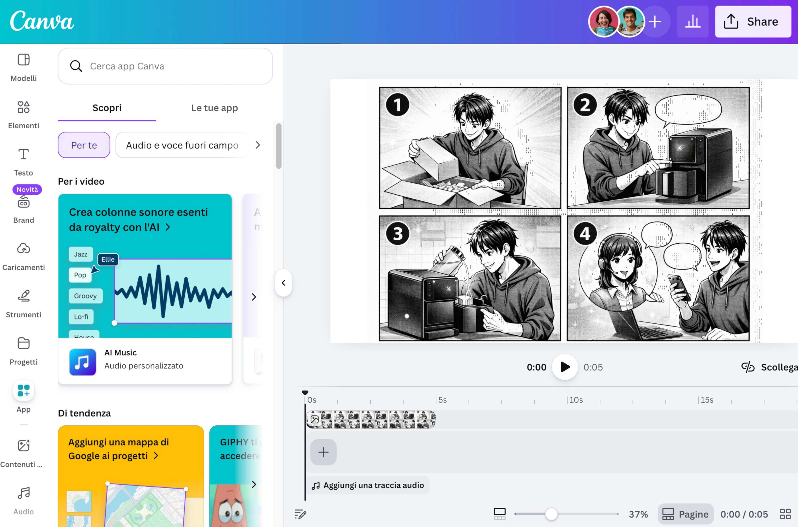Click the AI Music app icon
The height and width of the screenshot is (532, 798).
point(82,362)
